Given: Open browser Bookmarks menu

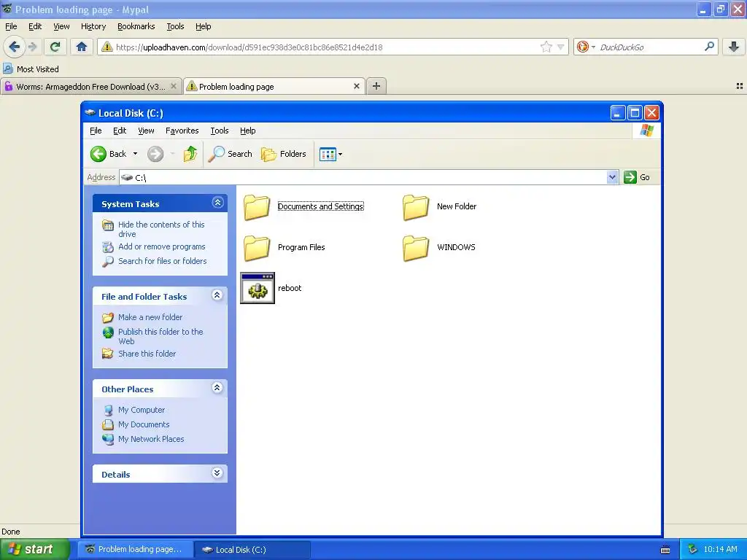Looking at the screenshot, I should pos(136,26).
